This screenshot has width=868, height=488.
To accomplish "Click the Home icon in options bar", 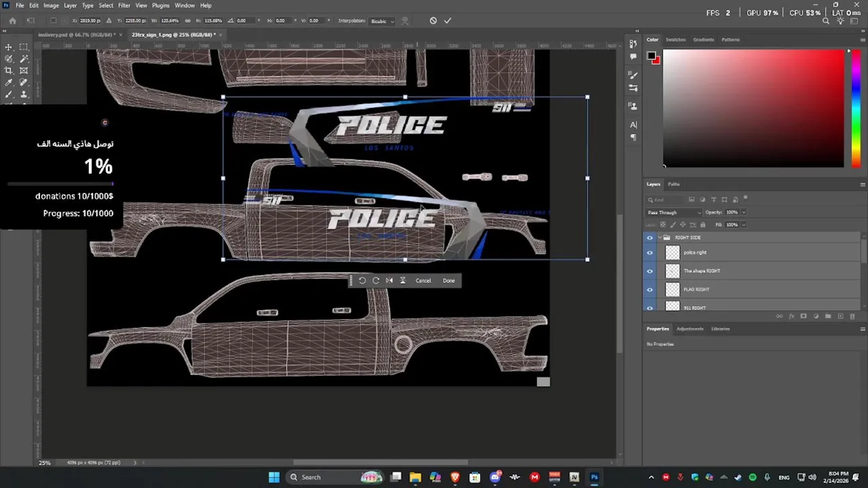I will [12, 21].
